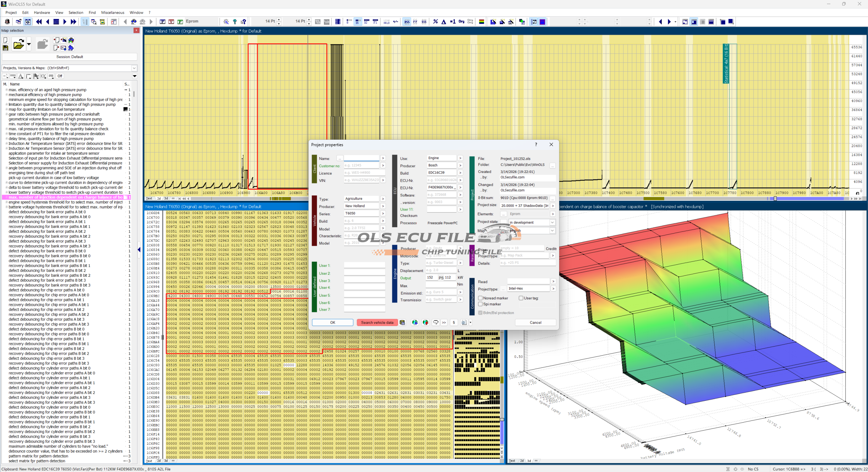The width and height of the screenshot is (868, 472).
Task: Enable the Noread marker checkbox
Action: 480,298
